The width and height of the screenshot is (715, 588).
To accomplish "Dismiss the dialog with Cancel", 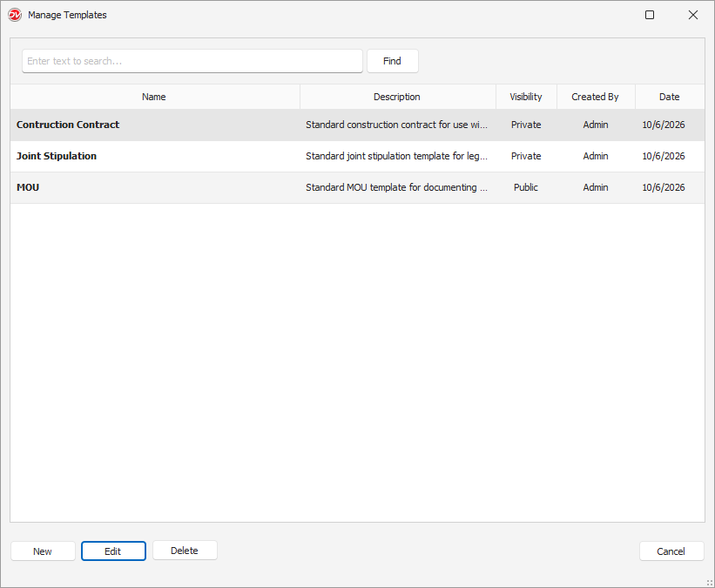I will pyautogui.click(x=671, y=551).
